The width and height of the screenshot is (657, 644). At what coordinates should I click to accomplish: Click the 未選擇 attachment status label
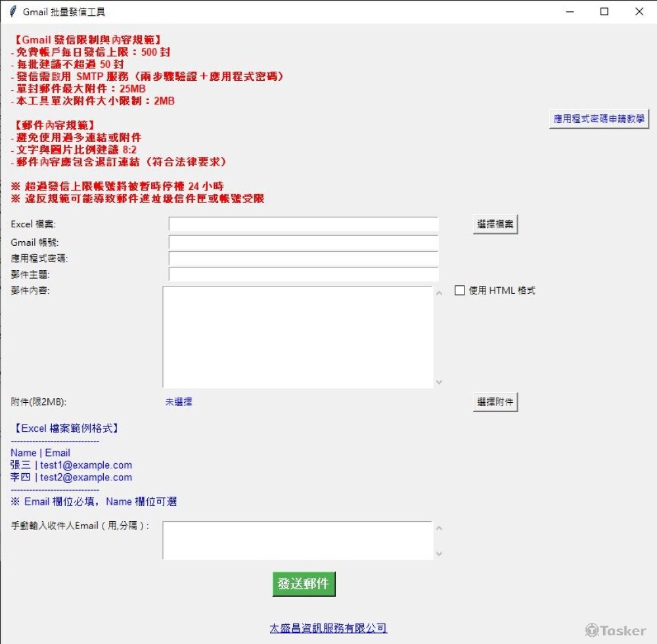tap(179, 402)
